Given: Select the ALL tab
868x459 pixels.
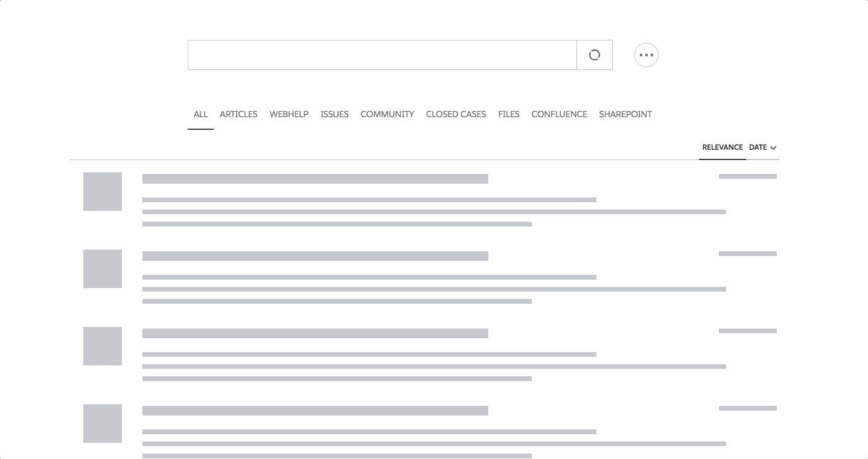Looking at the screenshot, I should [200, 114].
